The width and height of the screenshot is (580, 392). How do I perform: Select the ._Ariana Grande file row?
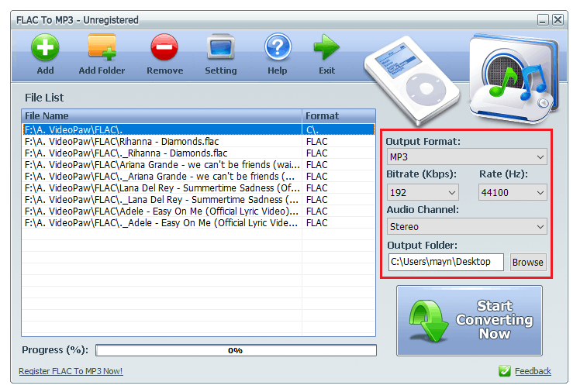pyautogui.click(x=199, y=176)
